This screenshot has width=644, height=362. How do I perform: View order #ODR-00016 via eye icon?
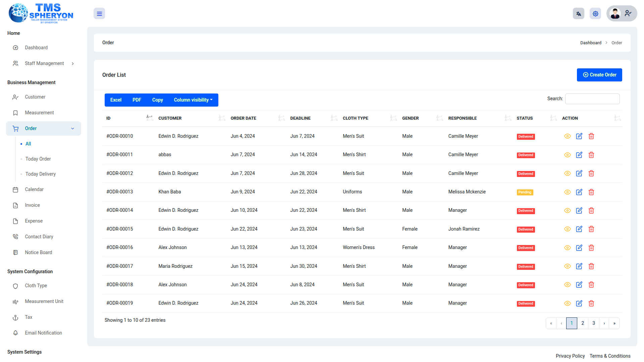coord(568,248)
